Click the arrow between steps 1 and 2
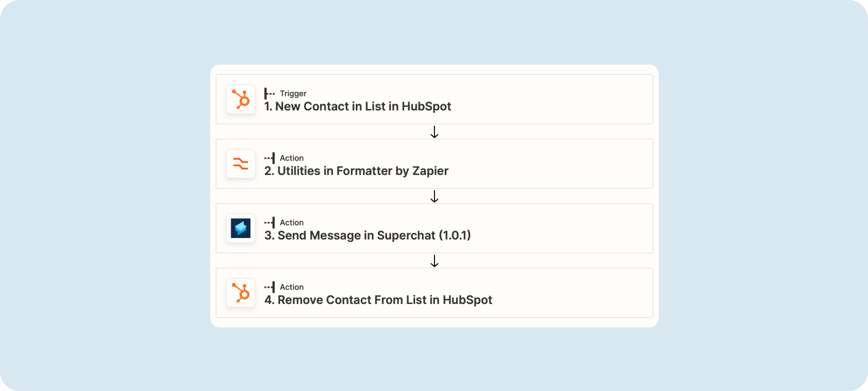The width and height of the screenshot is (868, 391). click(x=434, y=132)
